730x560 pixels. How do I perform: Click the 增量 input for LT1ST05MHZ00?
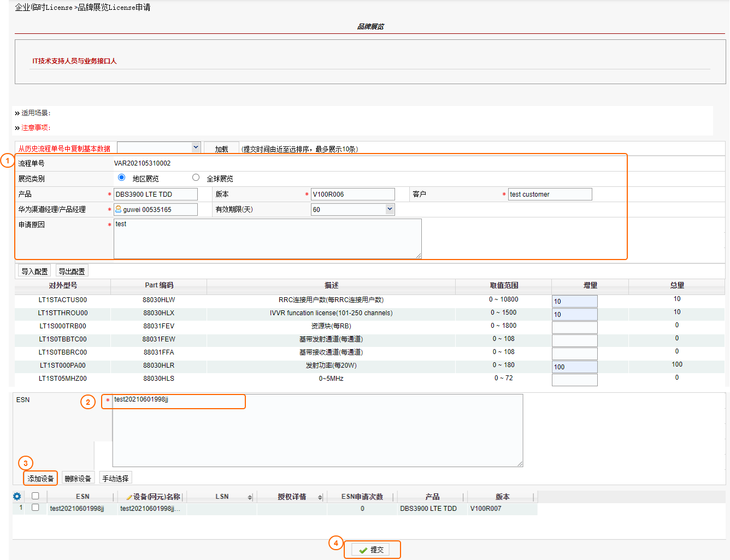[575, 380]
